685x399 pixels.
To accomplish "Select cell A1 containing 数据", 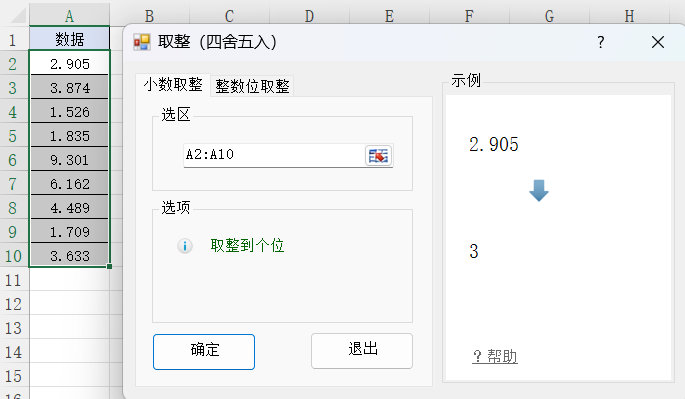I will pyautogui.click(x=69, y=39).
